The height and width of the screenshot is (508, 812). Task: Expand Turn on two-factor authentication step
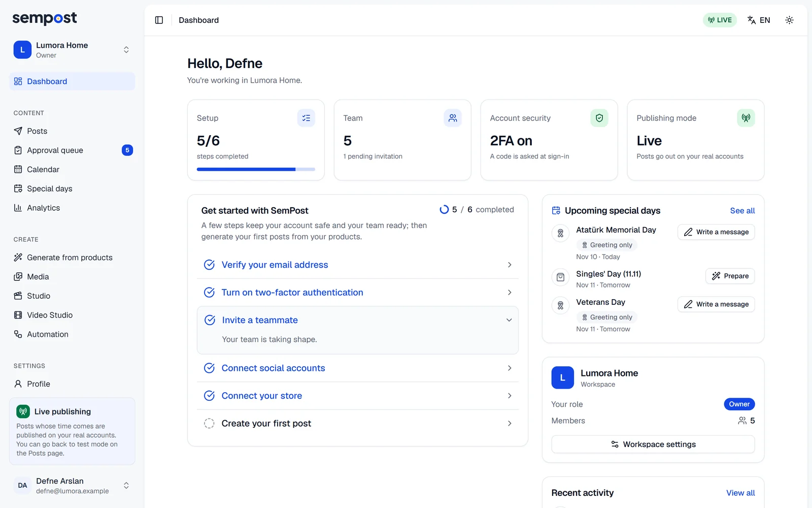[x=358, y=293]
